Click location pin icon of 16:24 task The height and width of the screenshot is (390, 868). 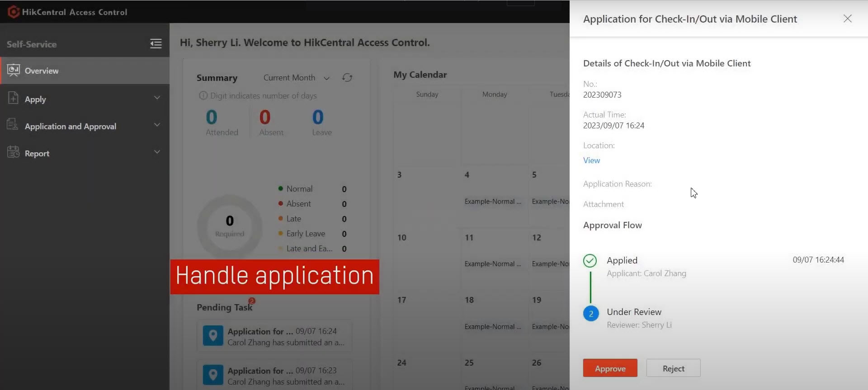tap(213, 336)
